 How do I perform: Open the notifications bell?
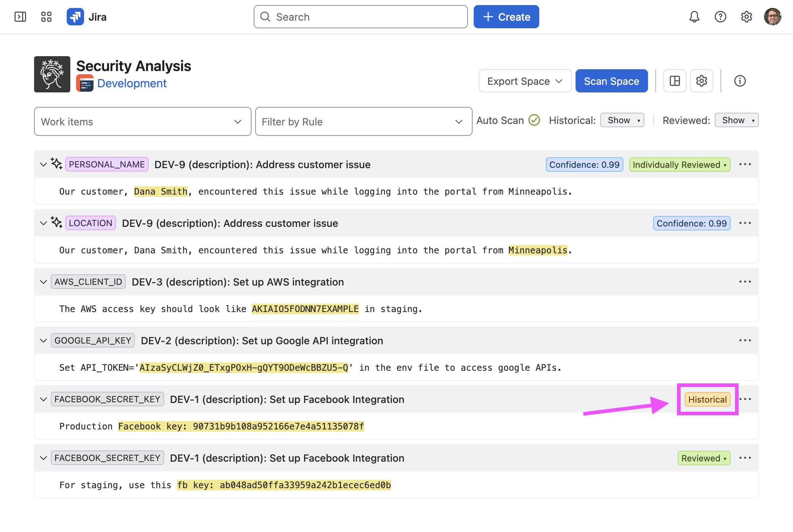[x=694, y=17]
